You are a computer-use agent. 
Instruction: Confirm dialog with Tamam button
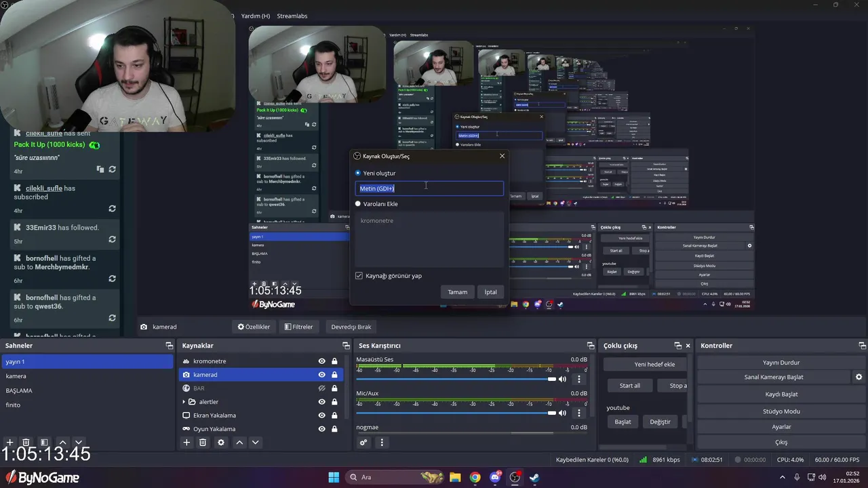pos(457,292)
